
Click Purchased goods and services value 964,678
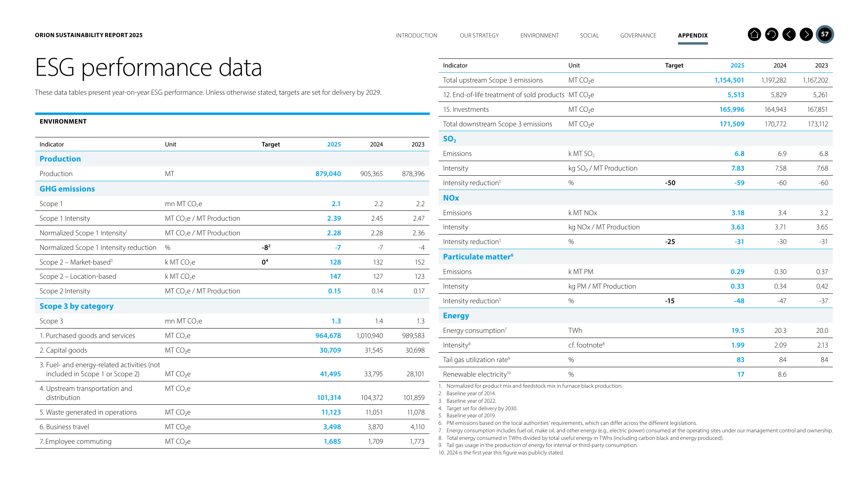(x=328, y=336)
